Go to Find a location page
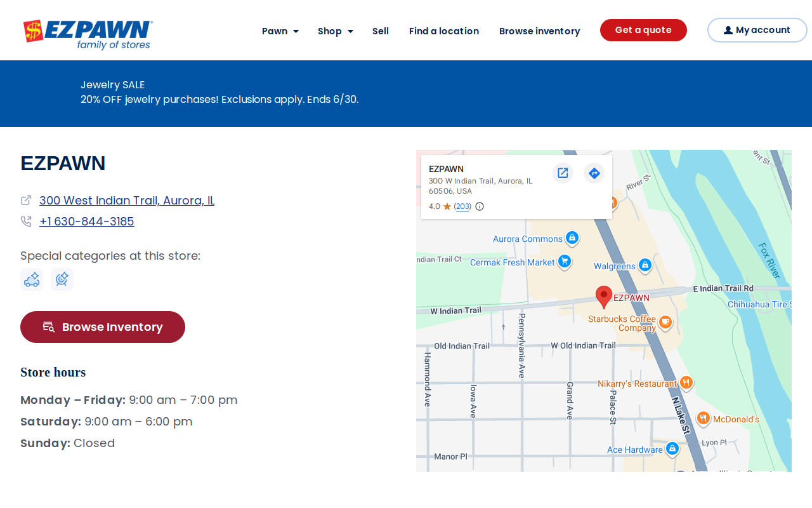 (444, 31)
